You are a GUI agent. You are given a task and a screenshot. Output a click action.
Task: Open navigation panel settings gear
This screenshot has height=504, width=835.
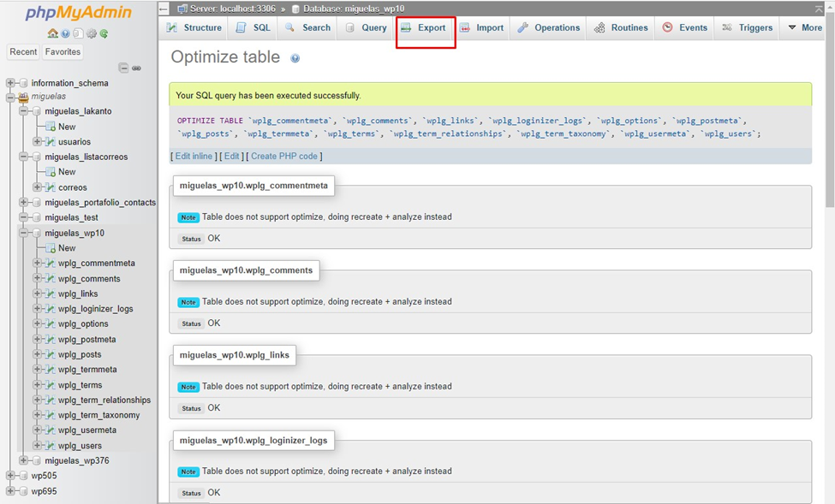(x=92, y=33)
